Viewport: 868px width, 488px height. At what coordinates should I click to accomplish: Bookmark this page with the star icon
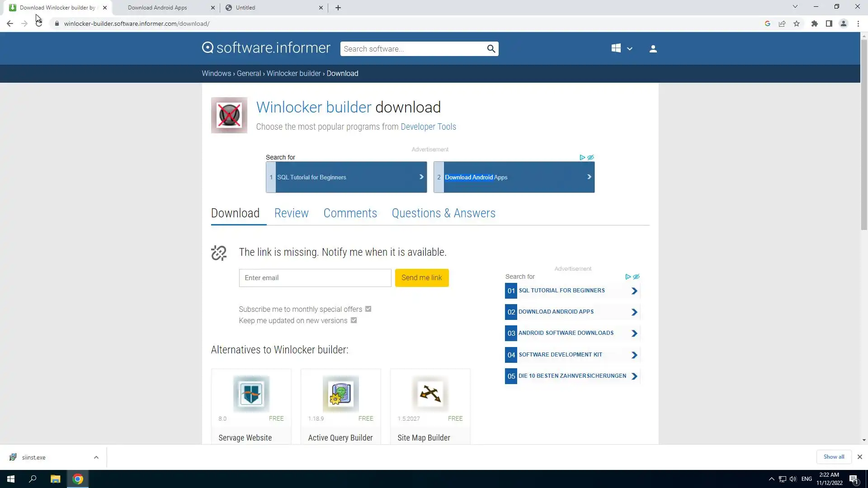[x=797, y=23]
